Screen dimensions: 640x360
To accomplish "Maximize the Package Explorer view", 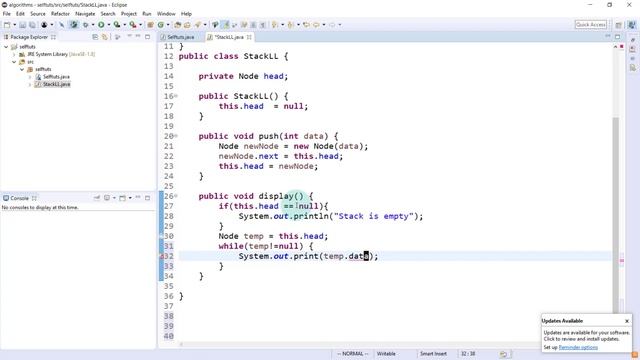I will tap(147, 37).
